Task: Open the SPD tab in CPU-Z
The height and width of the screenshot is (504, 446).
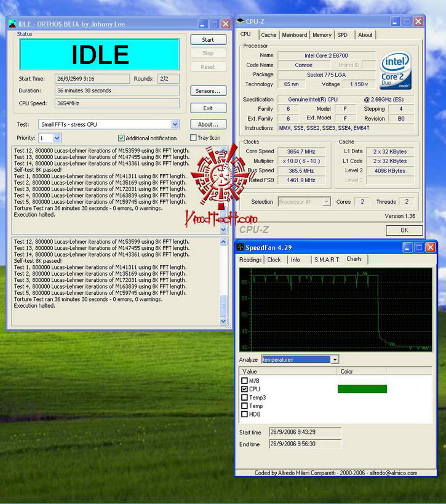Action: coord(343,34)
